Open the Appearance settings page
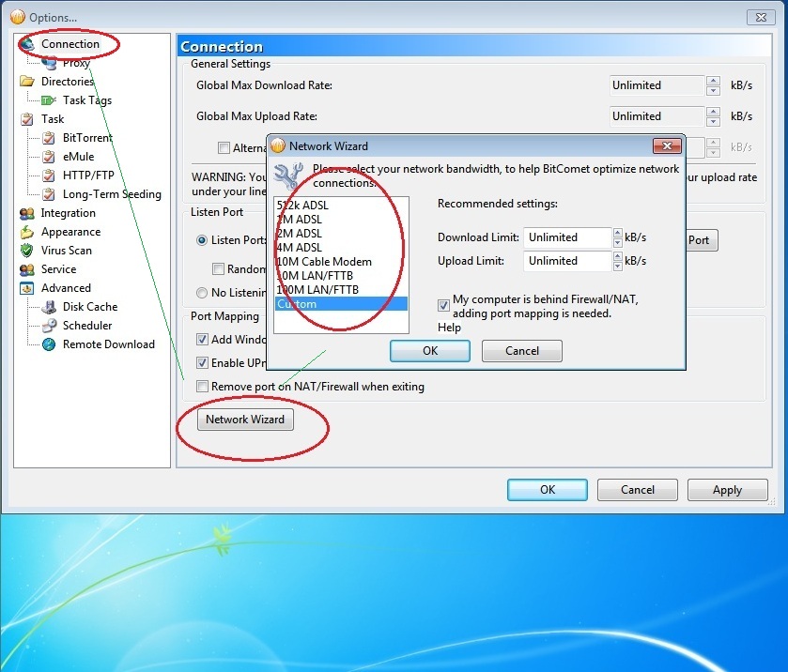788x672 pixels. tap(70, 232)
